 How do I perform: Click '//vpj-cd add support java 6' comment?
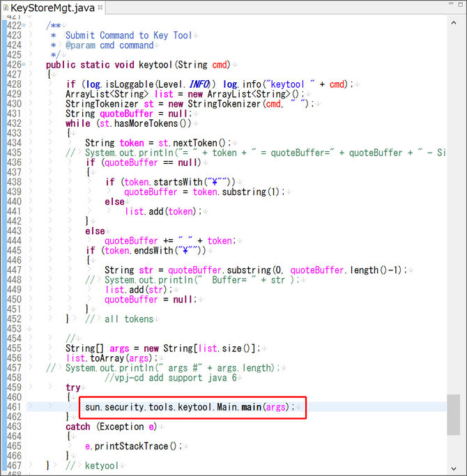click(x=170, y=378)
